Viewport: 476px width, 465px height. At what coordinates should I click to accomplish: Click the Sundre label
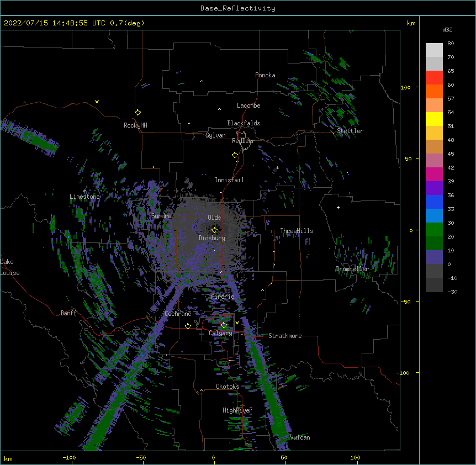pyautogui.click(x=161, y=216)
